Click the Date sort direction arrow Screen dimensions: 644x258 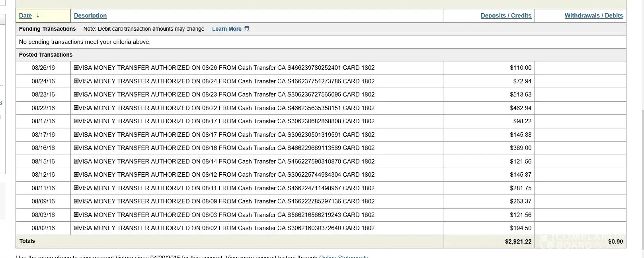tap(38, 16)
